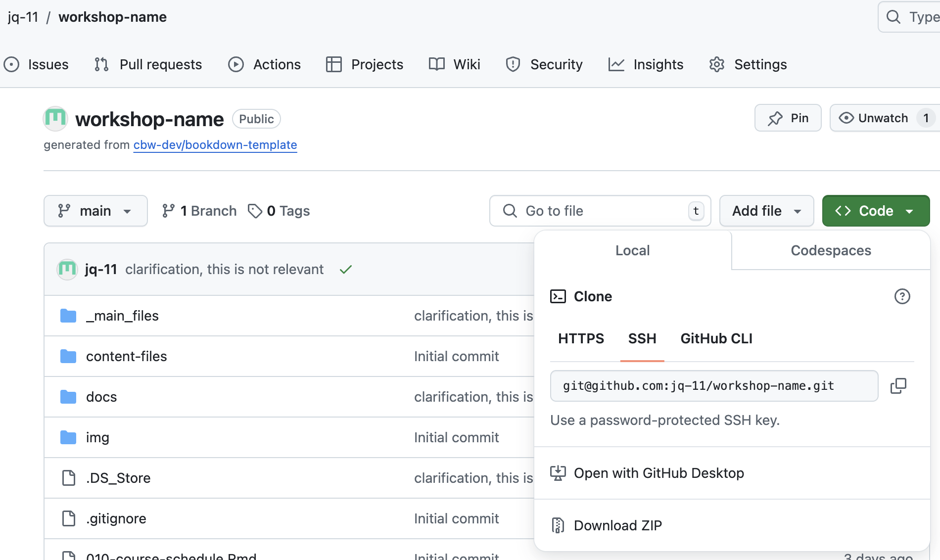Click the Security shield icon
The height and width of the screenshot is (560, 940).
(513, 64)
